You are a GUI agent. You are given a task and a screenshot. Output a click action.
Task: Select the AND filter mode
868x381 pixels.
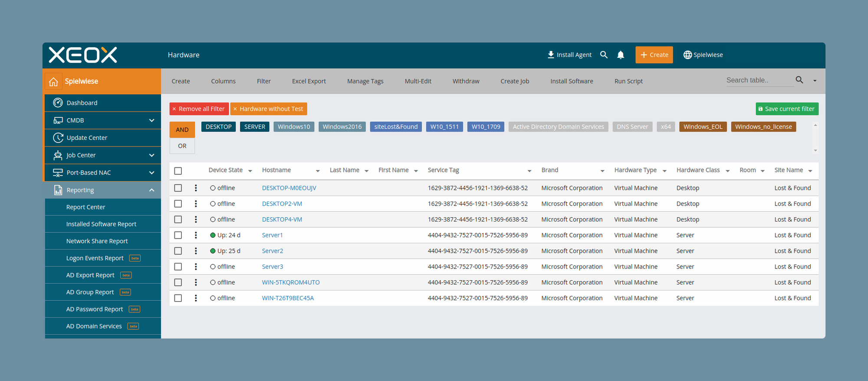point(182,129)
